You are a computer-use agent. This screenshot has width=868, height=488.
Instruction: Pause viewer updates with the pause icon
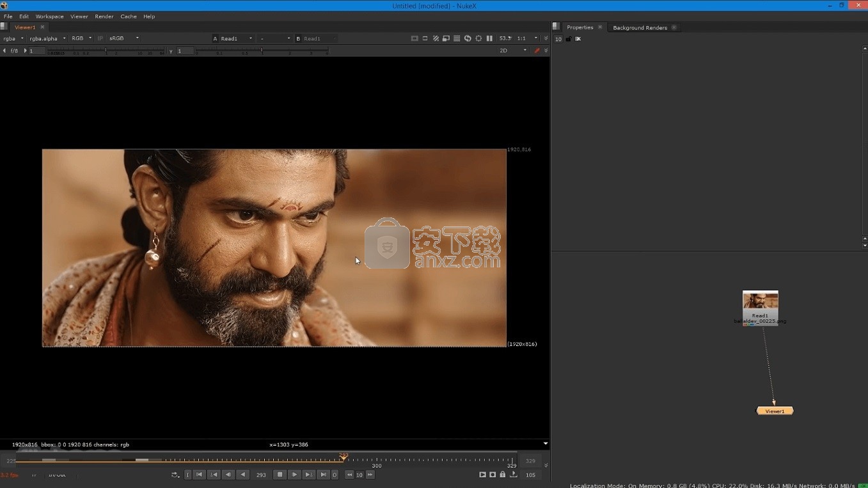pyautogui.click(x=489, y=38)
